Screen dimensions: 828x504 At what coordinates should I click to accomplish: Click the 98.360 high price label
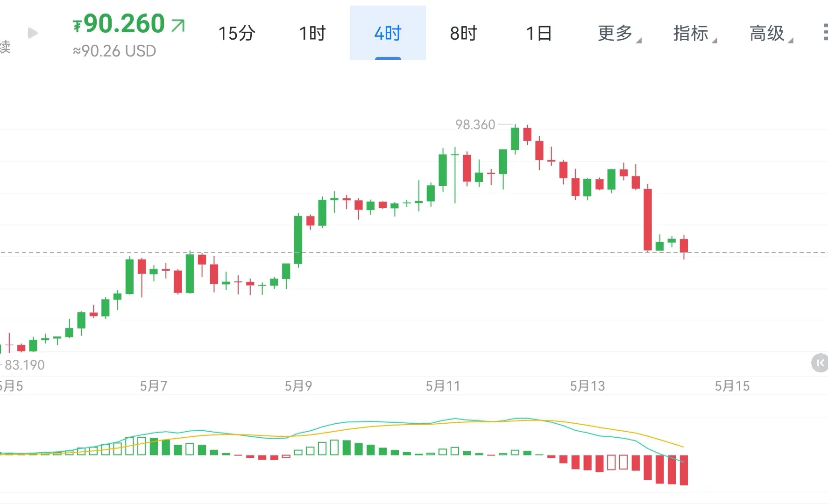click(x=475, y=125)
